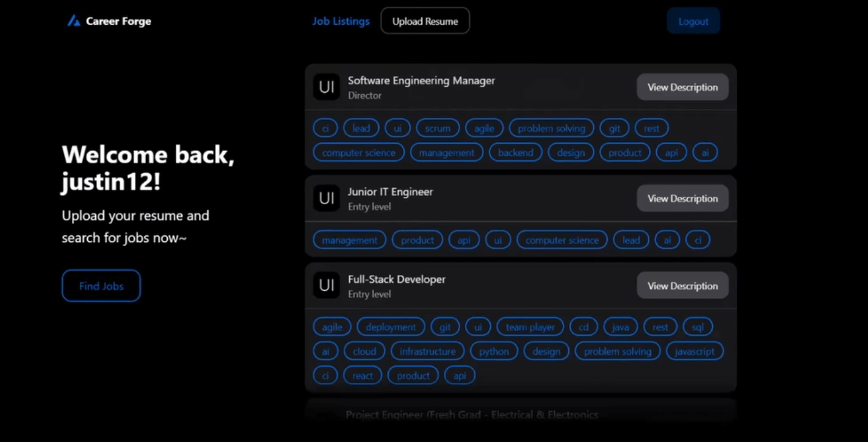Log out using the Logout button
This screenshot has height=442, width=868.
693,21
